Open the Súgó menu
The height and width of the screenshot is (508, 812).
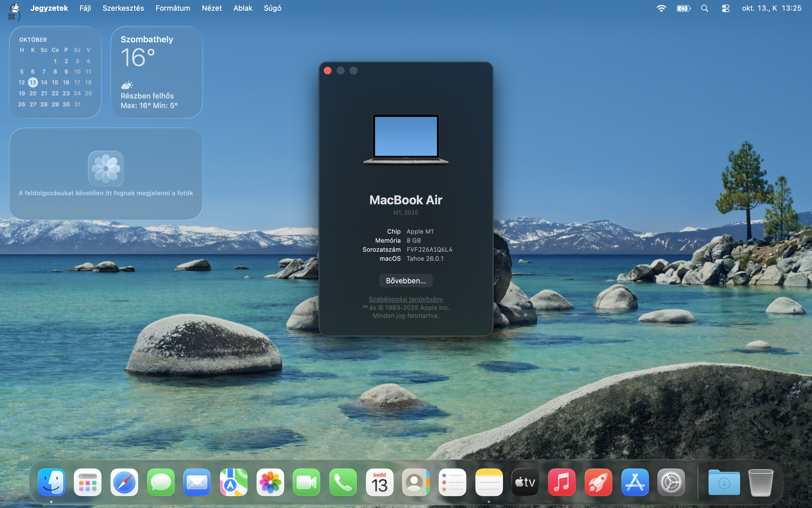tap(272, 8)
